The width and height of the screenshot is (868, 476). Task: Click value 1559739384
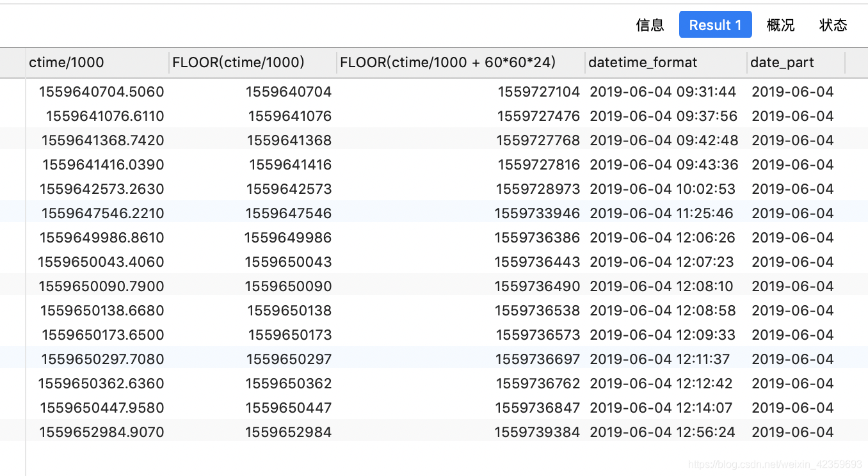click(x=537, y=432)
